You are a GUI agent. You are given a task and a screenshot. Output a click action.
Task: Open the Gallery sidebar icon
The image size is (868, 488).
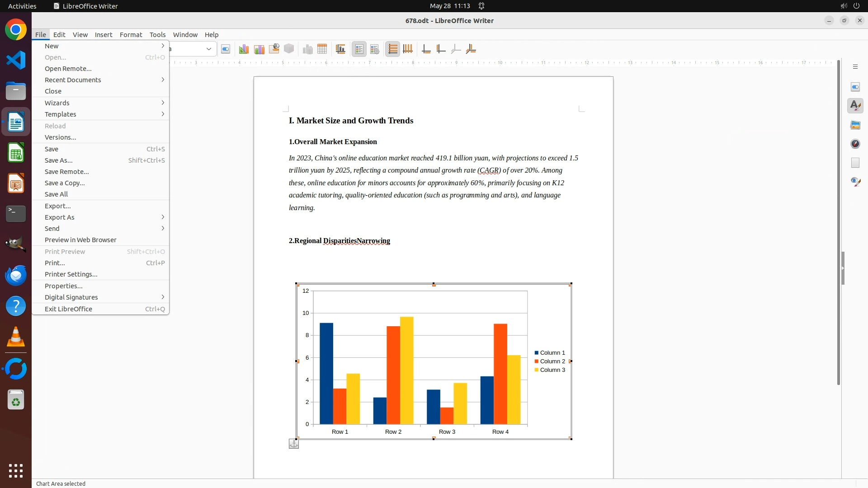click(855, 125)
